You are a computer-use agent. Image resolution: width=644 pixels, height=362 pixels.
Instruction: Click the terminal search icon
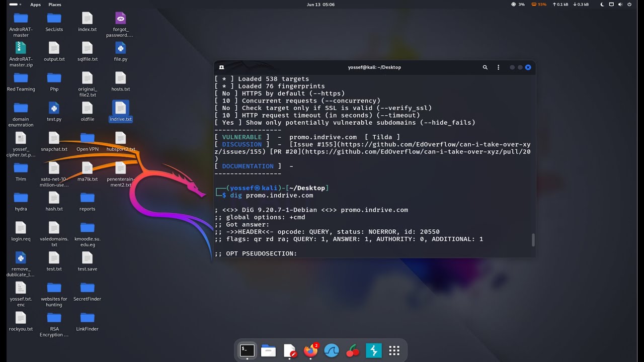485,67
